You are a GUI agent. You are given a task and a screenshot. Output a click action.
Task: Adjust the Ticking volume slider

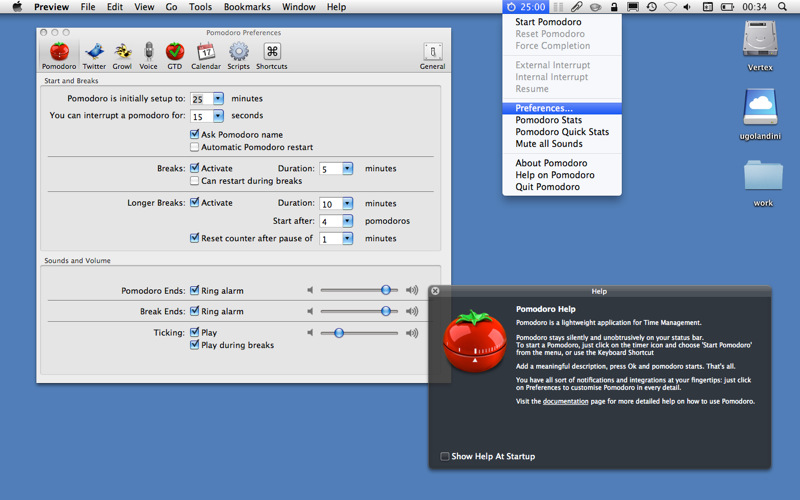(x=339, y=333)
